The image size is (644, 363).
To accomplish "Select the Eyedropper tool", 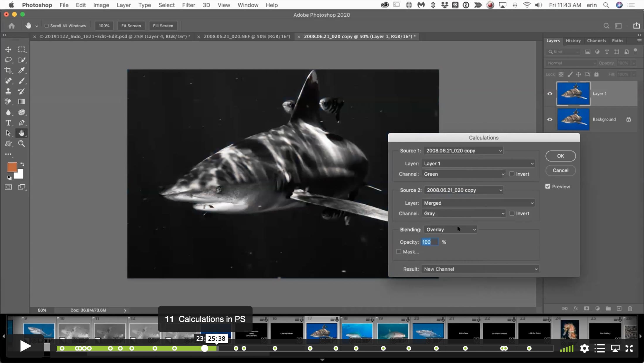I will 22,70.
